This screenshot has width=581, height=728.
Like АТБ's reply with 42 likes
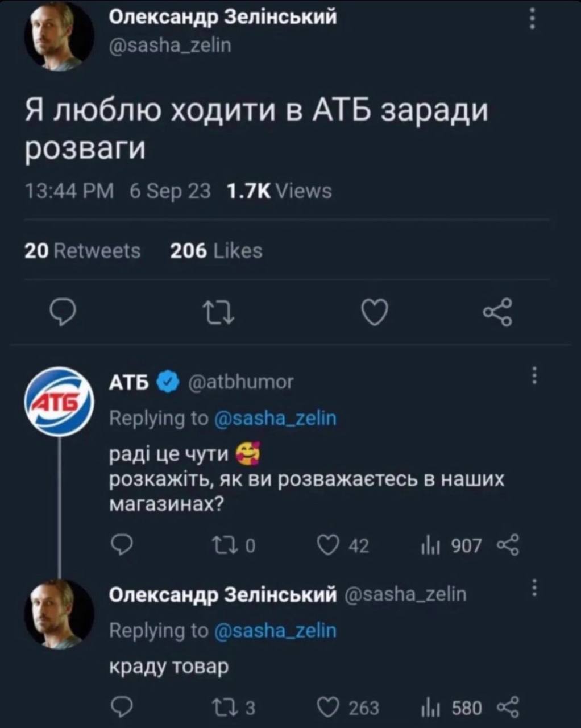point(328,546)
